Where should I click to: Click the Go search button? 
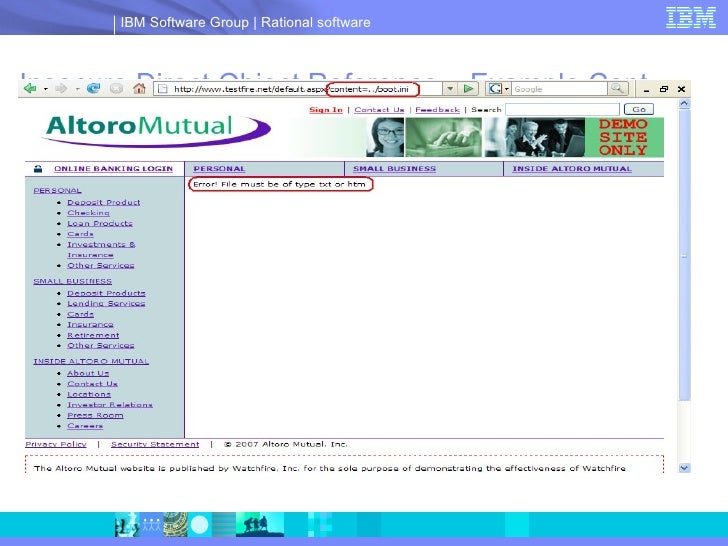click(639, 110)
